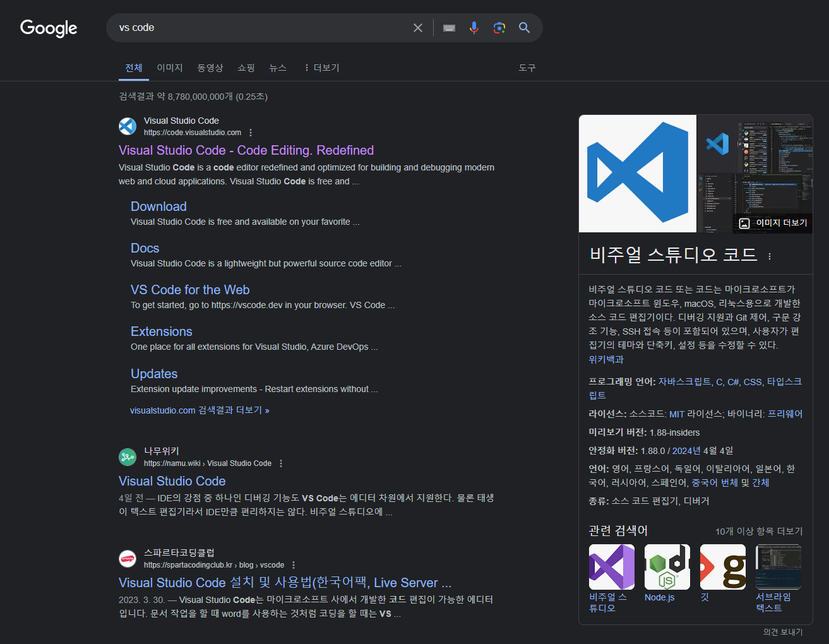Open three-dot menu beside code.visualstudio.com result
The width and height of the screenshot is (829, 644).
tap(251, 133)
